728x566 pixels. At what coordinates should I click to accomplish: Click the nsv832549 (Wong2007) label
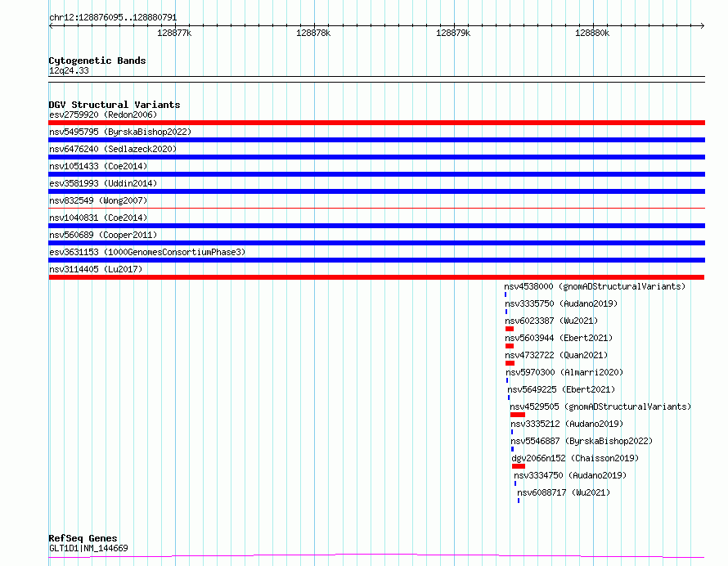(x=98, y=200)
